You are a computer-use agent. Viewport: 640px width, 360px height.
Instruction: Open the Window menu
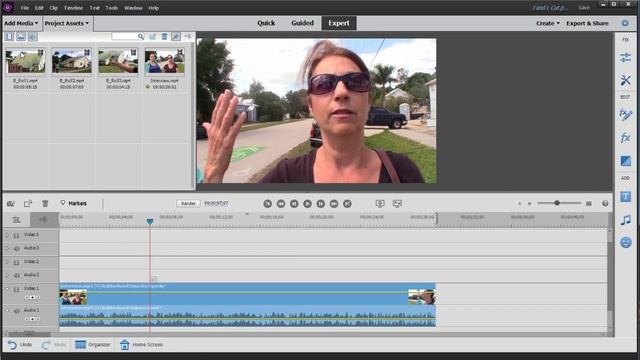coord(133,8)
